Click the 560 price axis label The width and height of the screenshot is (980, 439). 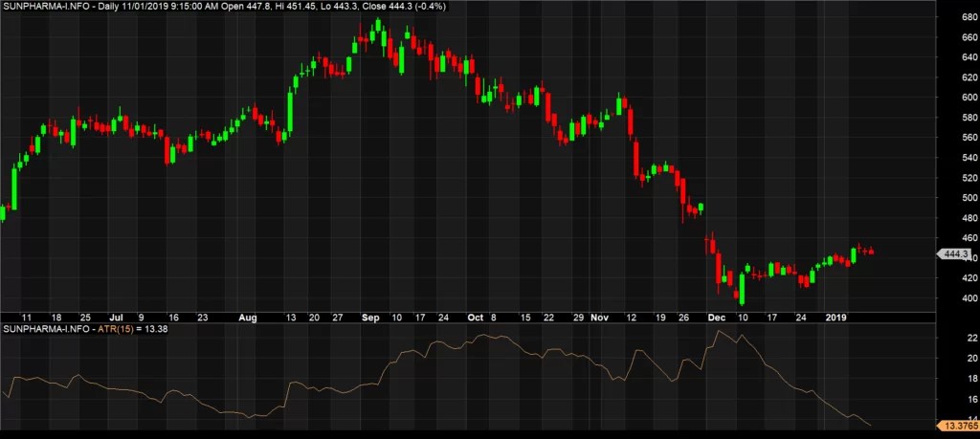pos(969,138)
